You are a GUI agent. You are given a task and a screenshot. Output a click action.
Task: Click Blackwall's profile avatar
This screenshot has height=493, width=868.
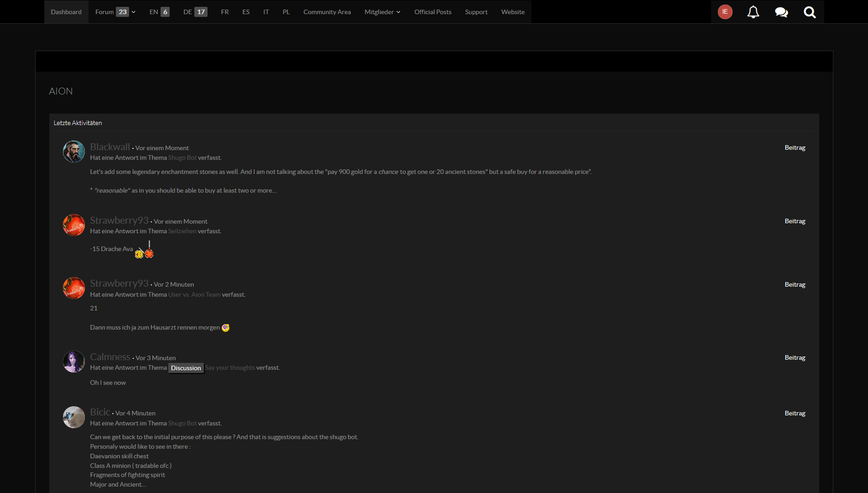73,152
